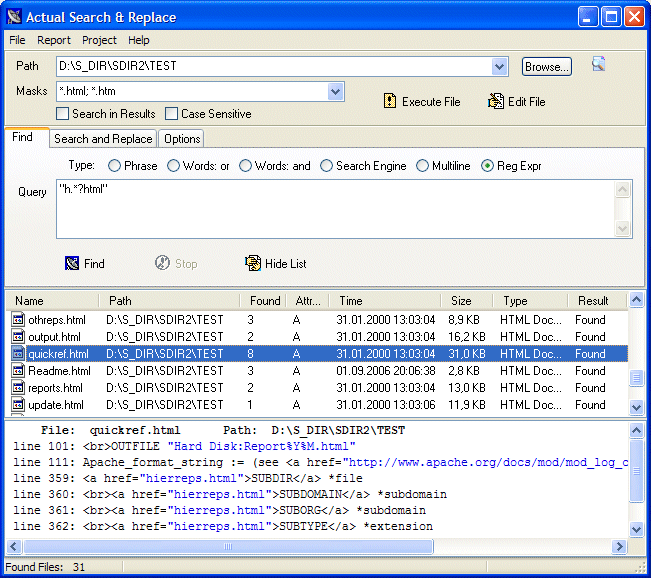Select the Words: or radio button
Viewport: 651px width, 578px height.
pos(173,166)
